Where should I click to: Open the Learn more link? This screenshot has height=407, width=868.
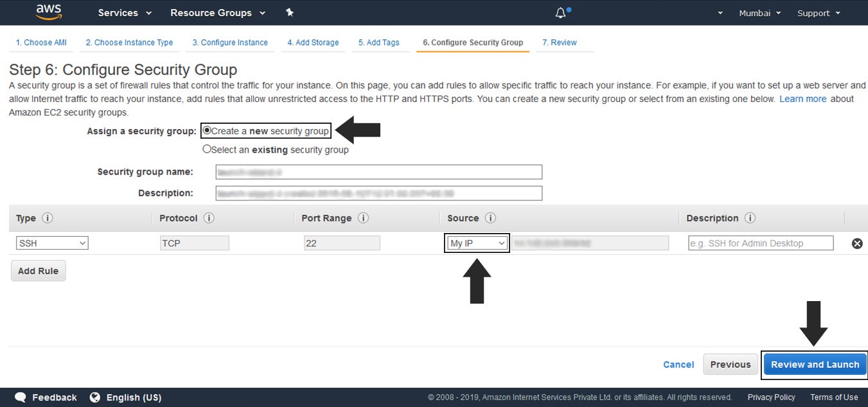802,98
